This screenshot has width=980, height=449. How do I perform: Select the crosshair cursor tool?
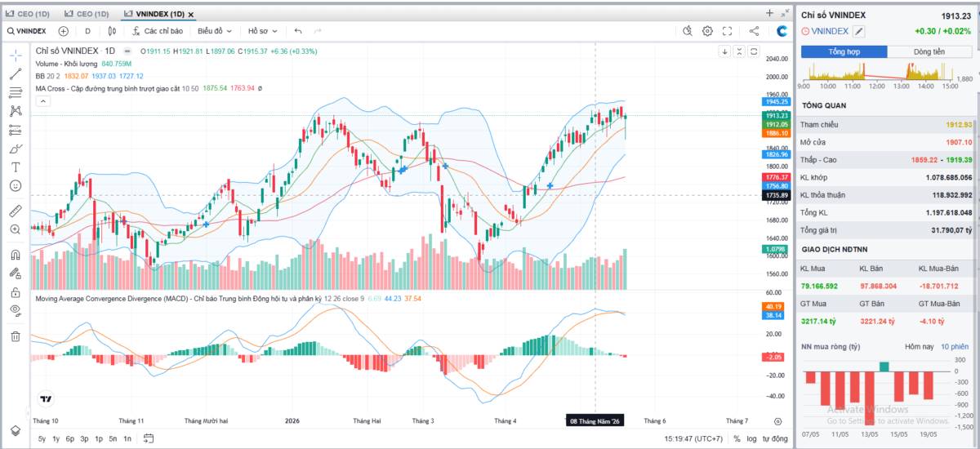coord(16,55)
